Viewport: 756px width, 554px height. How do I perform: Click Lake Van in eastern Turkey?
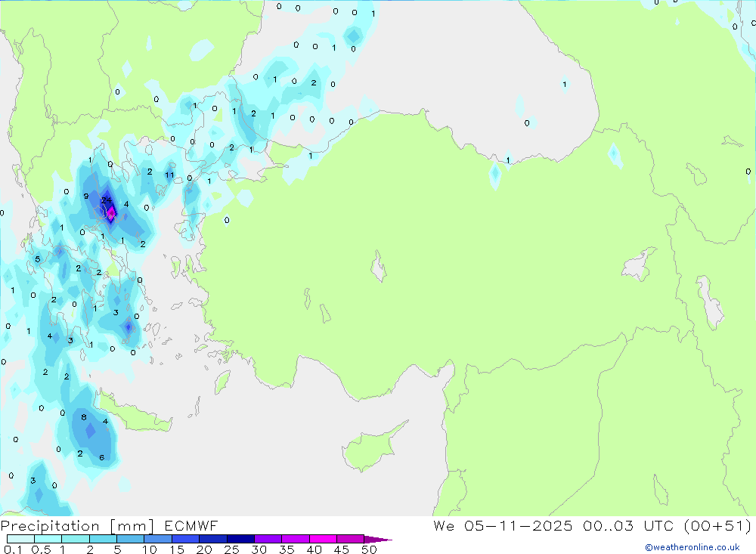[x=640, y=265]
